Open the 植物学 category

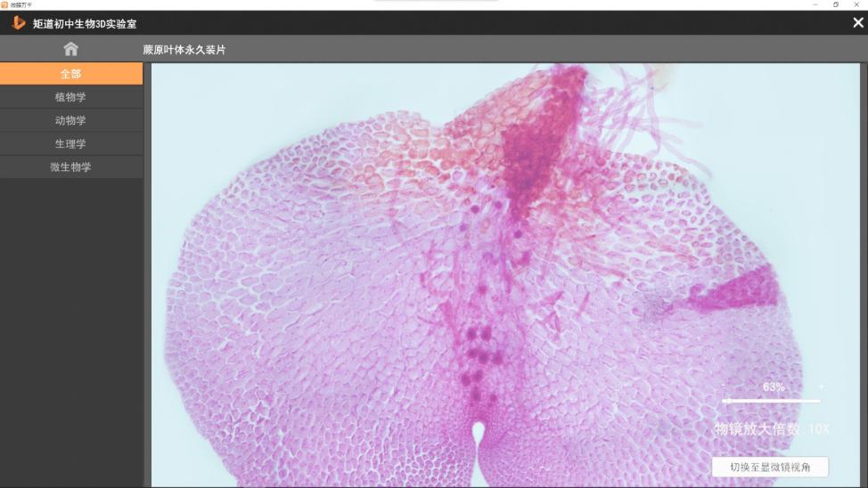pos(71,97)
